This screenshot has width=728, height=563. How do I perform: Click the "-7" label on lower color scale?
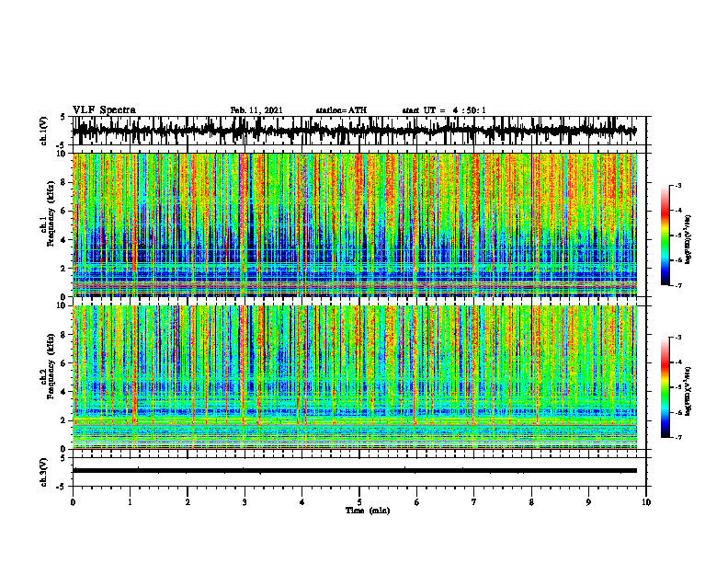point(678,437)
